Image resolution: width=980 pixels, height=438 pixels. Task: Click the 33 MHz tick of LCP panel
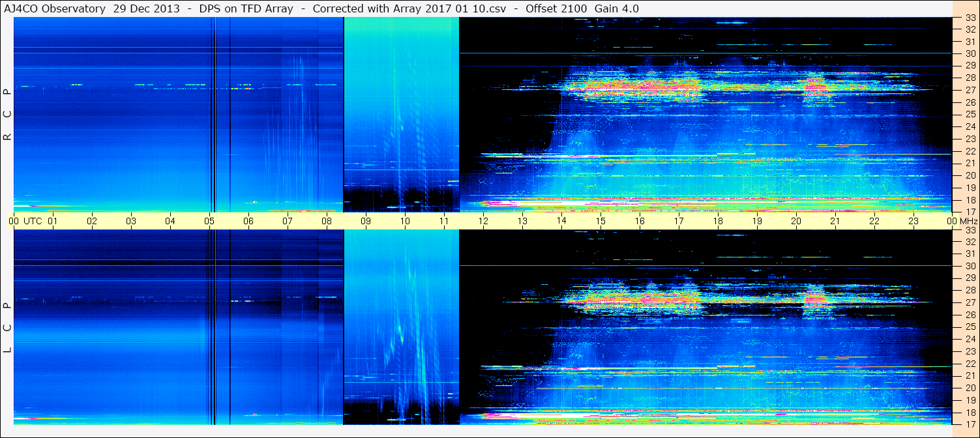tap(970, 230)
